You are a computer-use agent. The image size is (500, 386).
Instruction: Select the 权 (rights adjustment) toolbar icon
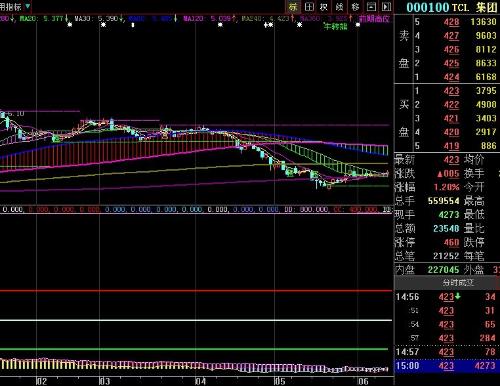324,7
